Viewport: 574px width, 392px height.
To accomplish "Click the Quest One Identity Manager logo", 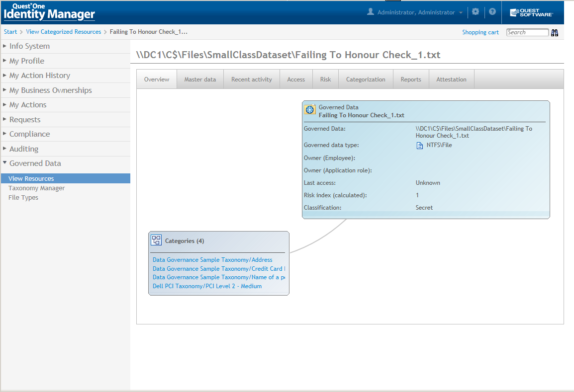I will coord(49,11).
